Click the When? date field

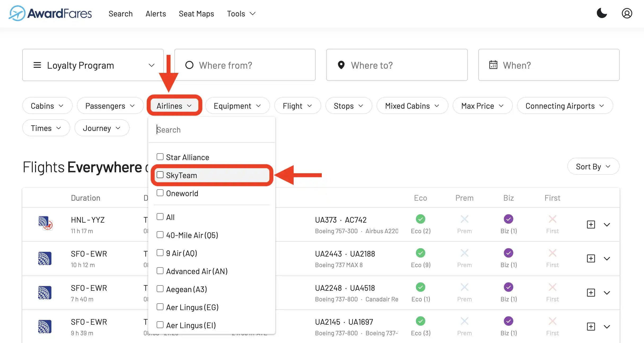click(x=549, y=65)
